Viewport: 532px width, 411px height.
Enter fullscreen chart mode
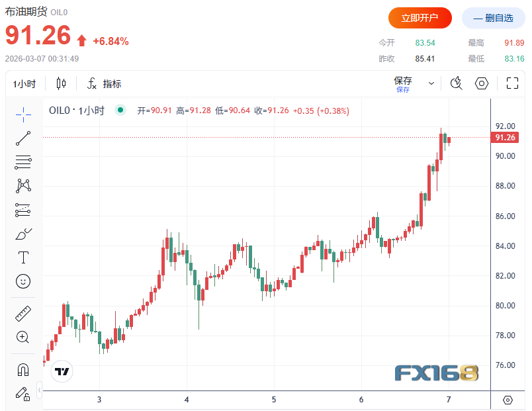pyautogui.click(x=512, y=83)
